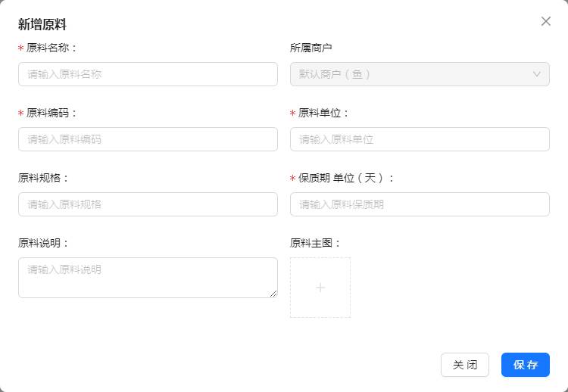This screenshot has height=392, width=568.
Task: Open the 所属商户 dropdown
Action: (420, 74)
